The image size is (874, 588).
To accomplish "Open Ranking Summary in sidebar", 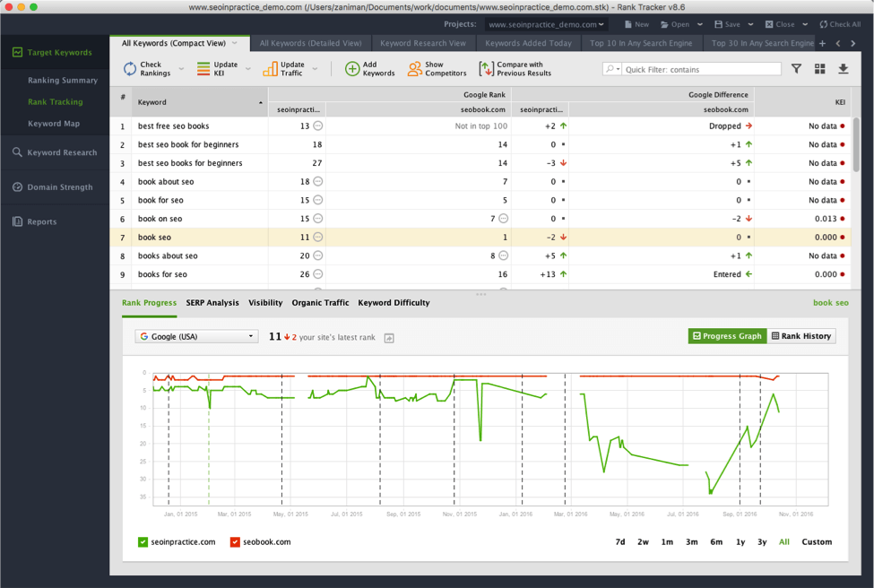I will tap(62, 81).
